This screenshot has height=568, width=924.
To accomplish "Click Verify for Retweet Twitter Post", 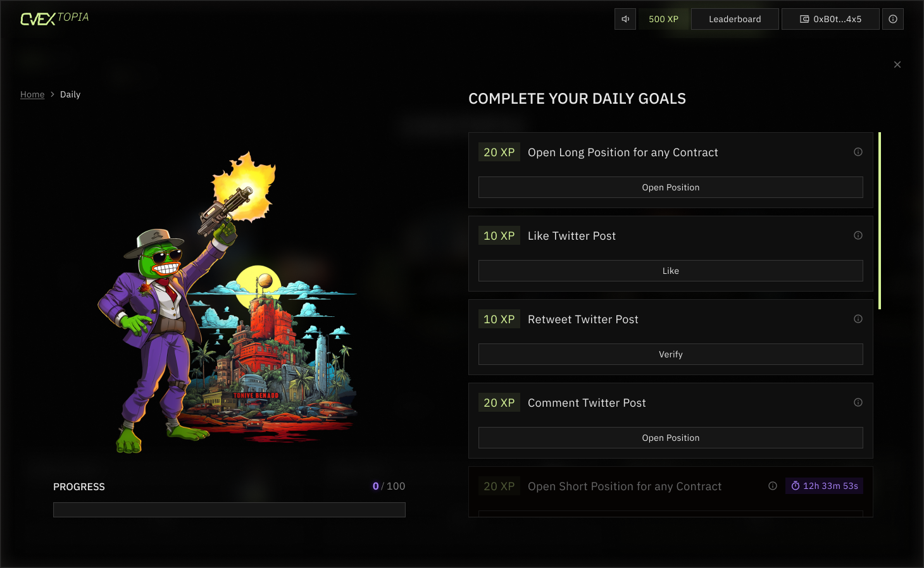I will pyautogui.click(x=671, y=354).
